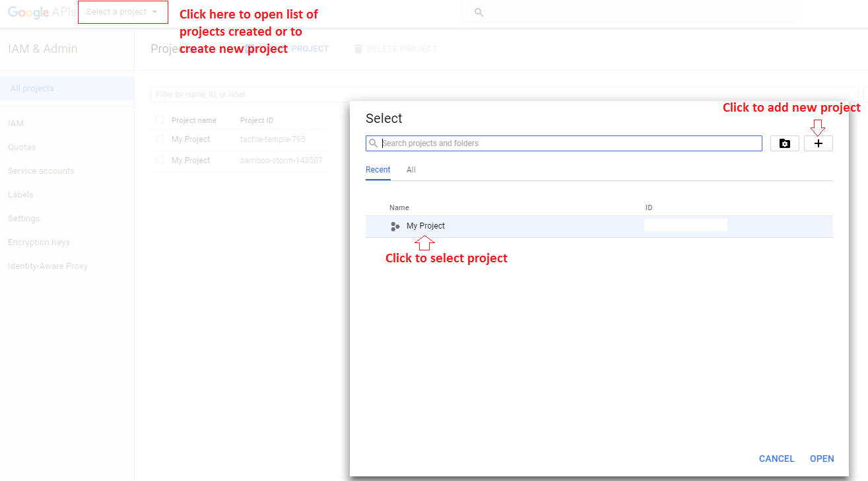Click the top bar search magnifier icon

coord(479,13)
